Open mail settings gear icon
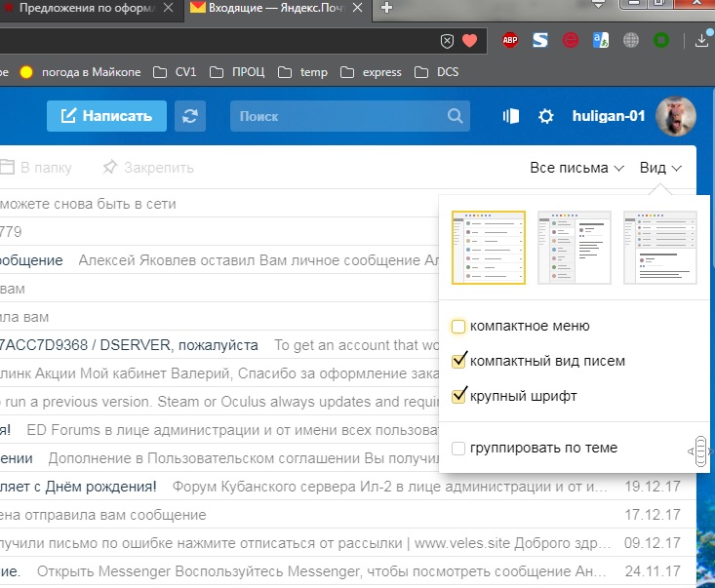715x588 pixels. coord(546,116)
